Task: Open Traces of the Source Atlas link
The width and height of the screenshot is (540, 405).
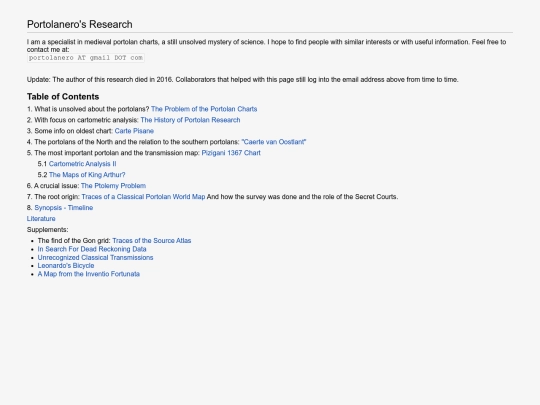Action: (x=152, y=241)
